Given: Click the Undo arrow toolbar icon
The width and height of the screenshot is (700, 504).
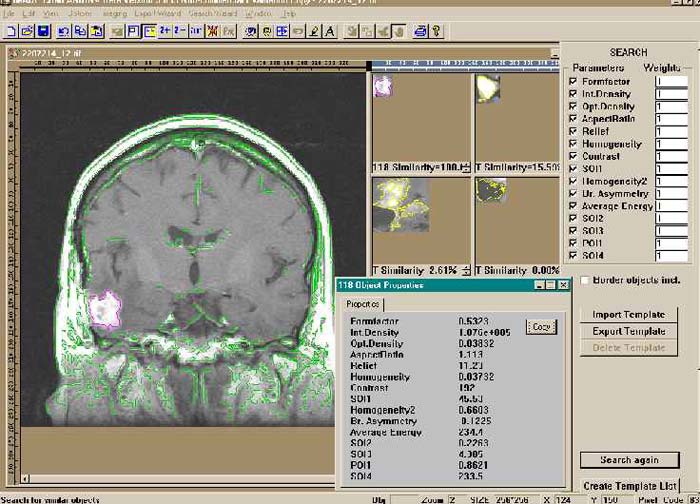Looking at the screenshot, I should tap(64, 31).
